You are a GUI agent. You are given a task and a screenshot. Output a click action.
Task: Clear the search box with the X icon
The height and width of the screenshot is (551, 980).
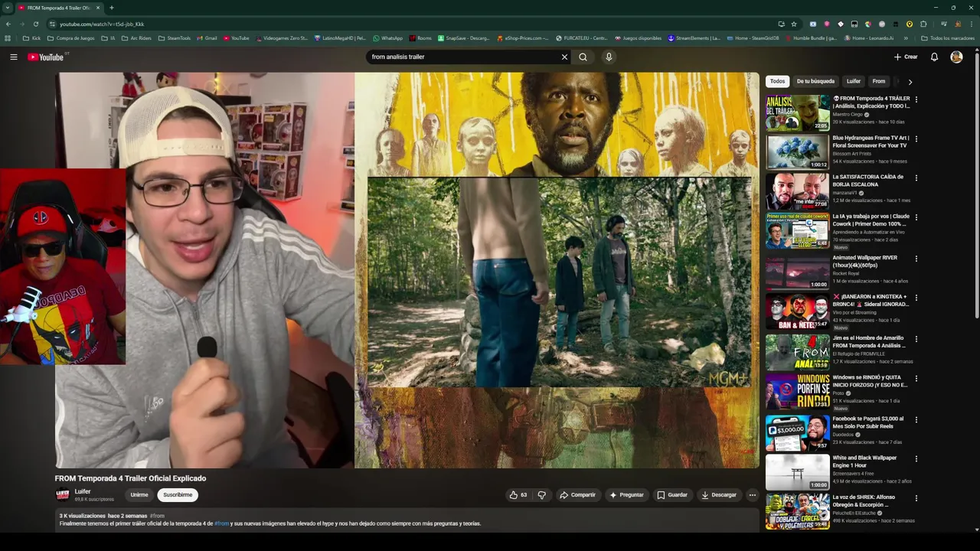tap(564, 57)
